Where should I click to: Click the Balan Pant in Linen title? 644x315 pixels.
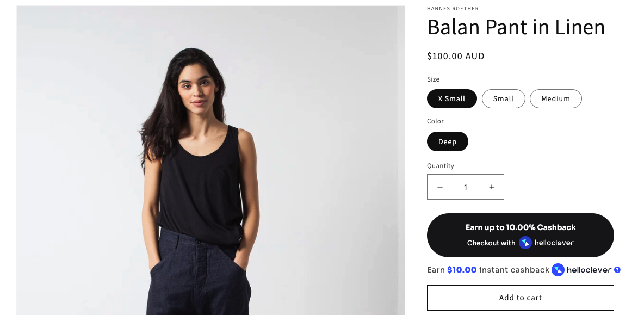pyautogui.click(x=516, y=28)
